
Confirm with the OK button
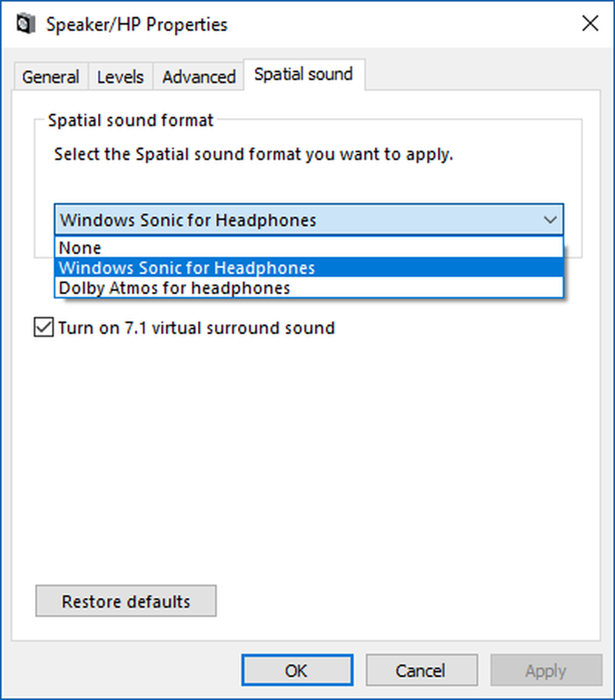pyautogui.click(x=296, y=671)
